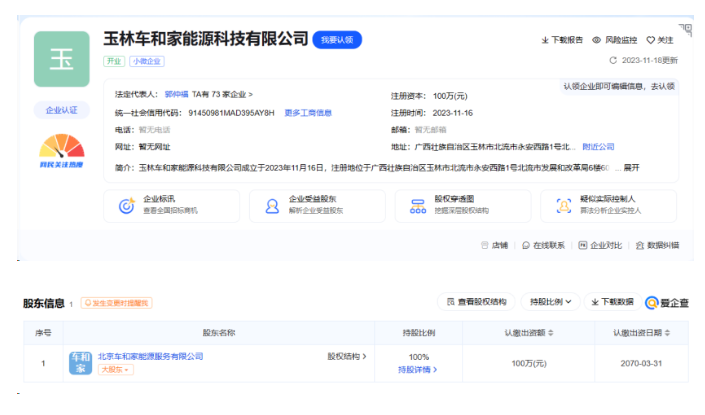Select the 2070-03-31 date cell
705x415 pixels.
click(641, 363)
